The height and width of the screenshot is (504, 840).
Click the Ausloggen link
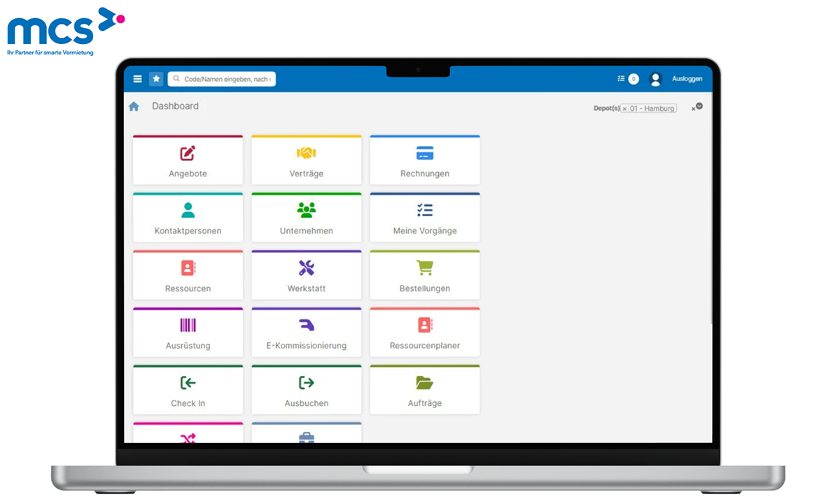pos(687,79)
